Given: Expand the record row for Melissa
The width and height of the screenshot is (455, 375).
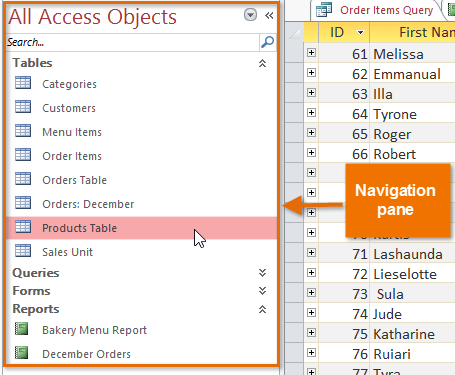Looking at the screenshot, I should point(311,52).
